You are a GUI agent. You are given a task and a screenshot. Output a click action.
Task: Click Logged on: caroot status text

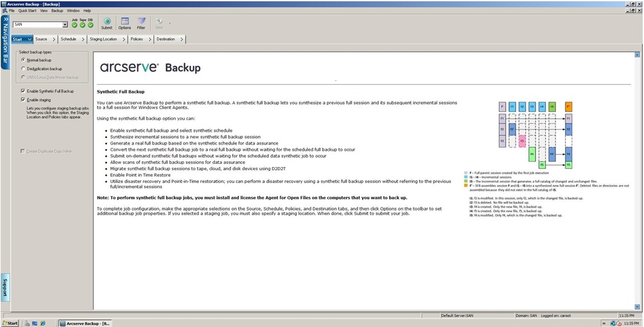555,316
